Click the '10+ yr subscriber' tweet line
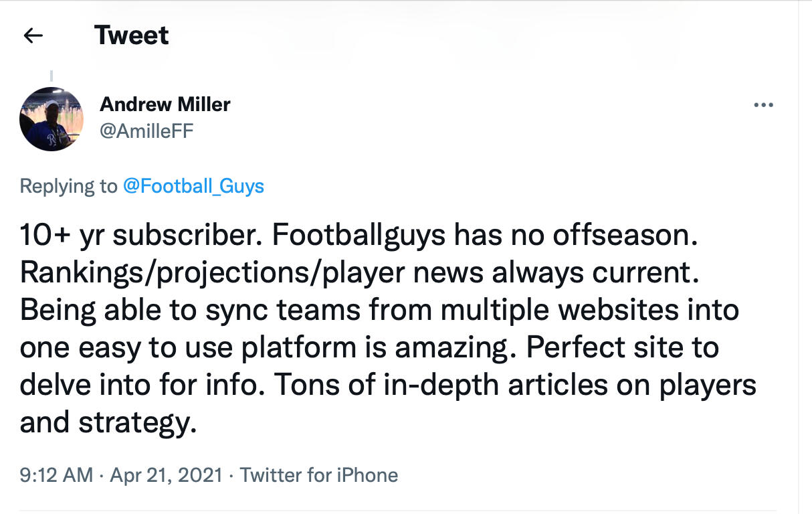Image resolution: width=812 pixels, height=514 pixels. coord(140,236)
